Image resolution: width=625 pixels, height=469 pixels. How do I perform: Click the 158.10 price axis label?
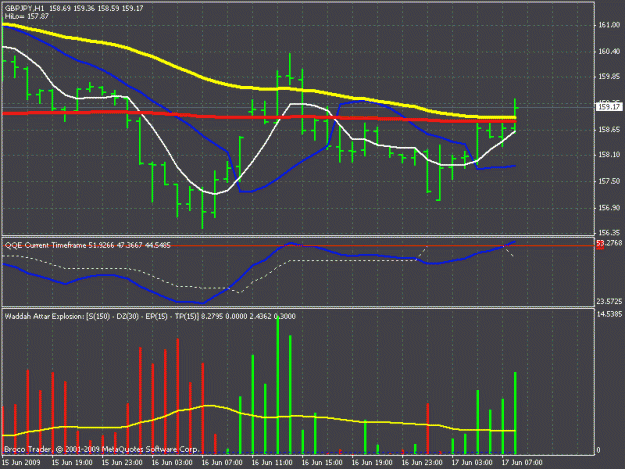point(609,155)
